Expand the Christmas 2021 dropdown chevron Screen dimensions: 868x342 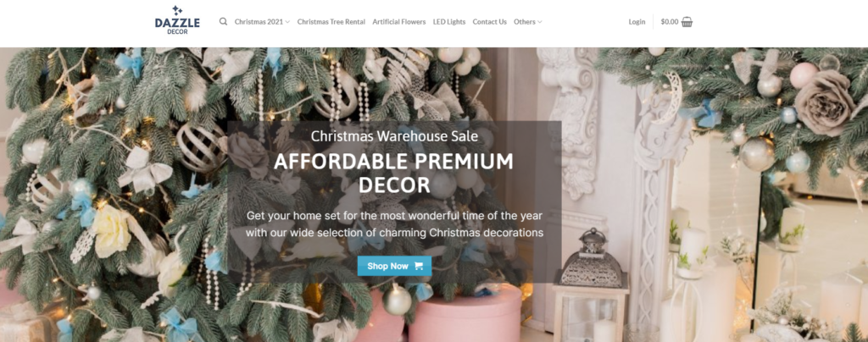point(287,22)
